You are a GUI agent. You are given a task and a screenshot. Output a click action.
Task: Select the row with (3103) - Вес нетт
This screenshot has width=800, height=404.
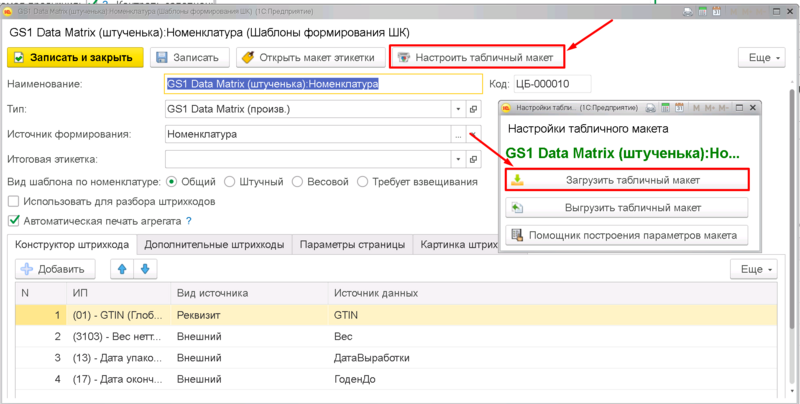(396, 337)
